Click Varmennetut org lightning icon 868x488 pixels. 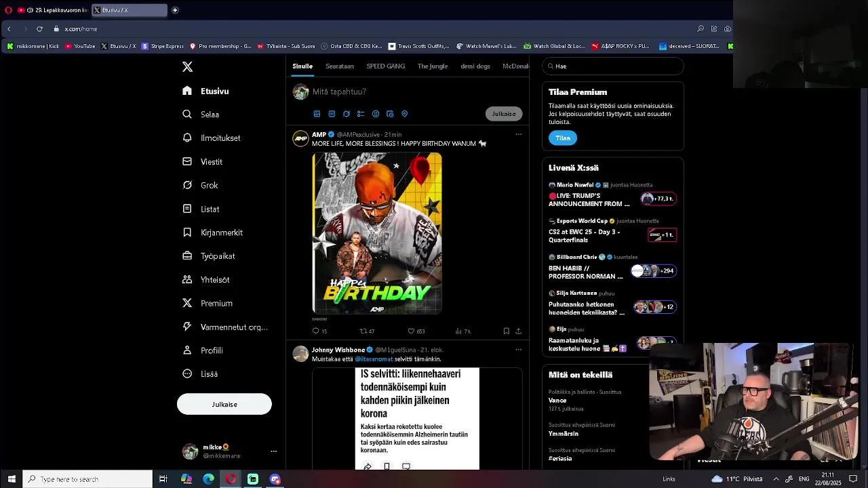[x=187, y=327]
